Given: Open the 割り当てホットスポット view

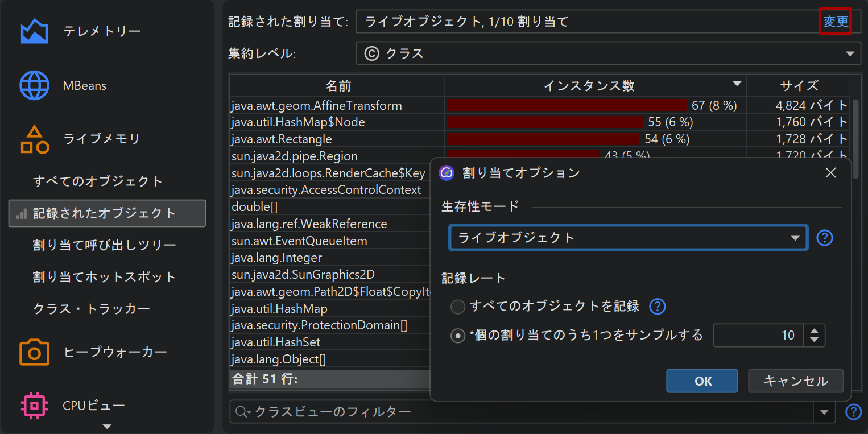Looking at the screenshot, I should click(105, 277).
